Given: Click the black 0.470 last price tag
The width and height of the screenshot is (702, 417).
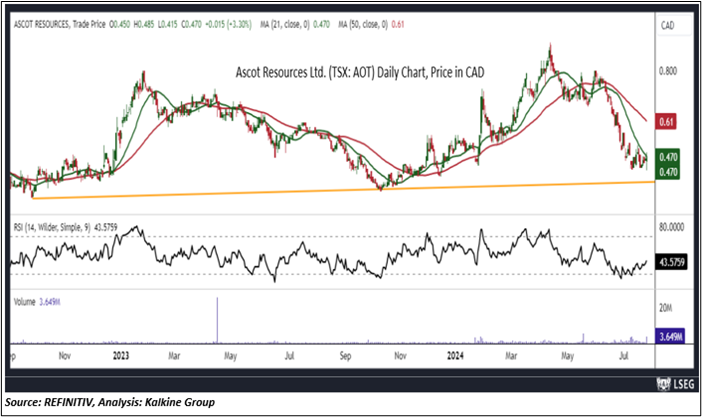Looking at the screenshot, I should (x=668, y=172).
